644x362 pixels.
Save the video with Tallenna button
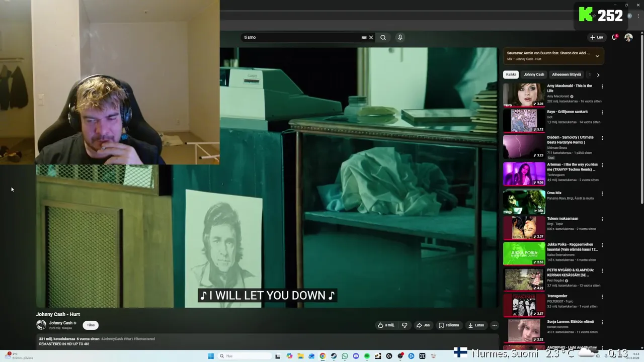point(449,325)
